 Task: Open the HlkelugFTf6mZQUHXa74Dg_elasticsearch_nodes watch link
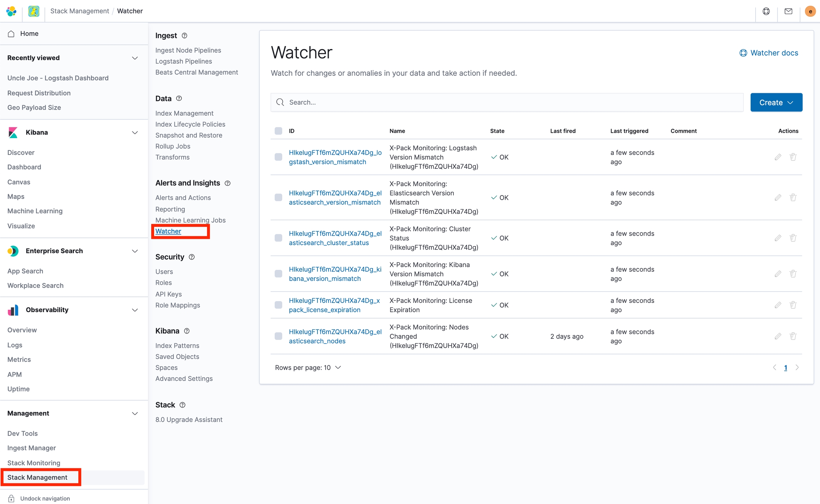[335, 336]
